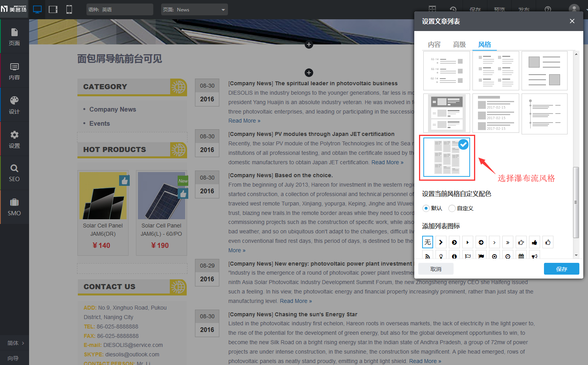The width and height of the screenshot is (588, 365).
Task: Open the SMO briefcase panel
Action: (x=14, y=207)
